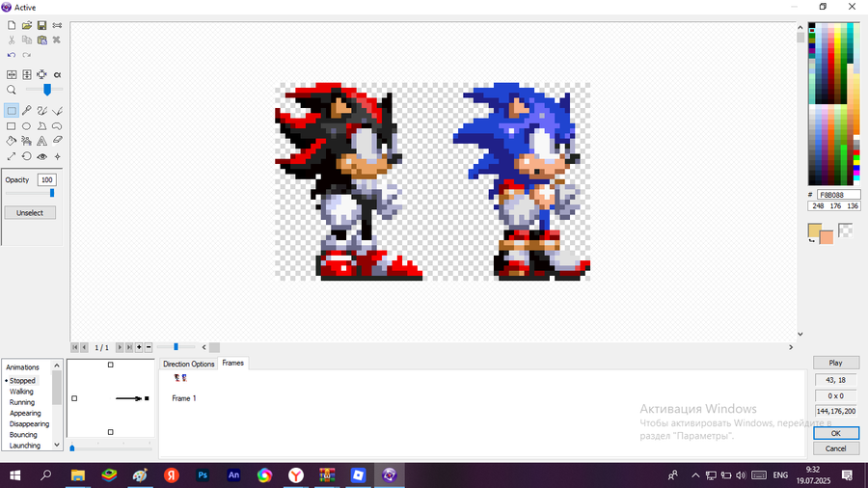The height and width of the screenshot is (488, 868).
Task: Select the Disappearing animation
Action: (29, 423)
